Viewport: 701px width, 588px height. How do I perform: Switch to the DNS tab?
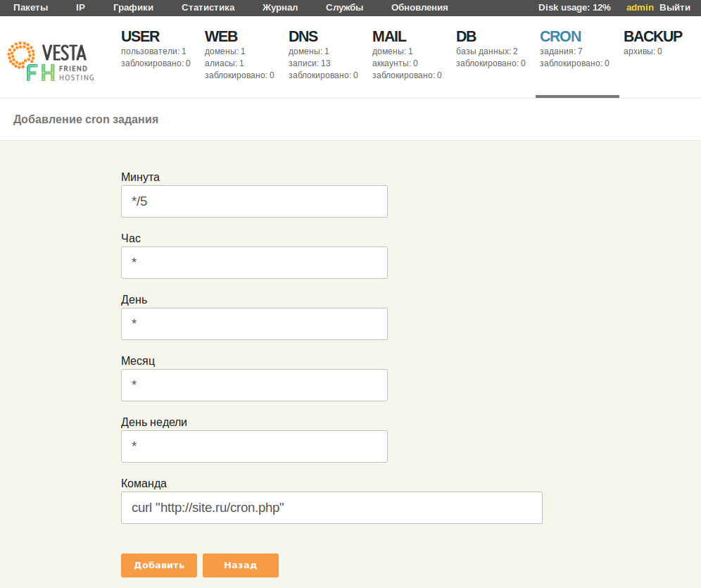[x=303, y=36]
